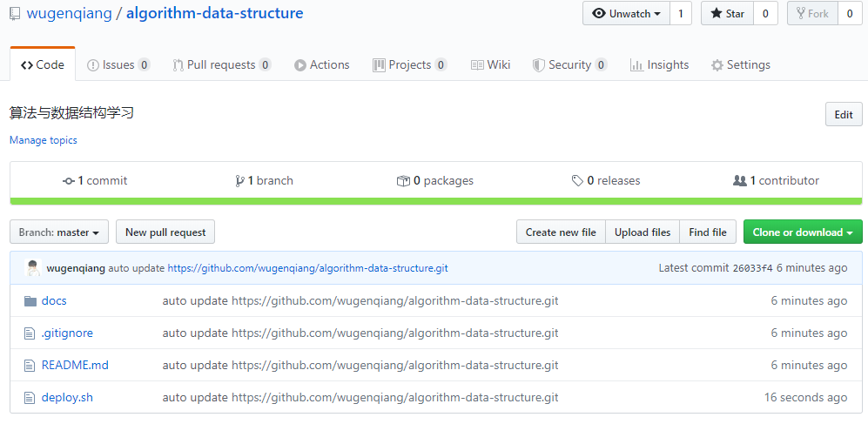Click the README.md file icon
868x424 pixels.
click(x=30, y=366)
